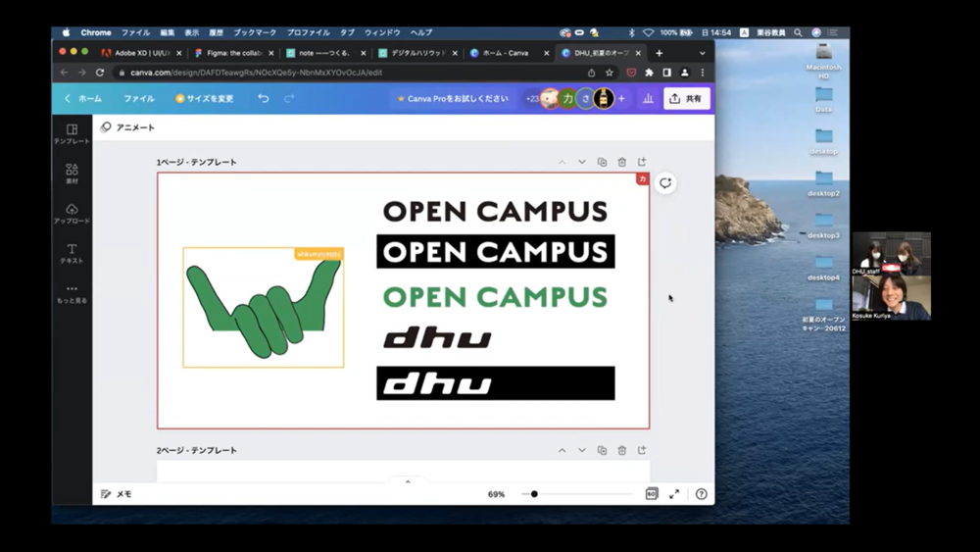Screen dimensions: 980x552
Task: Click サイズを変更 resize button
Action: coord(205,98)
